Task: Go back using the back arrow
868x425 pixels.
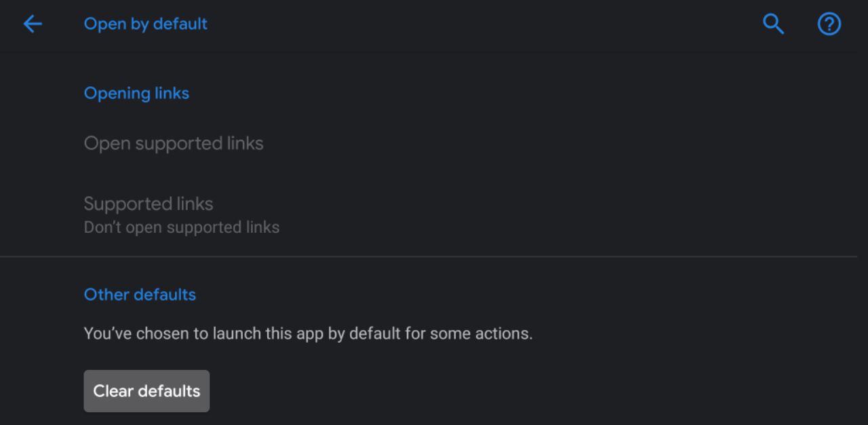Action: tap(33, 24)
